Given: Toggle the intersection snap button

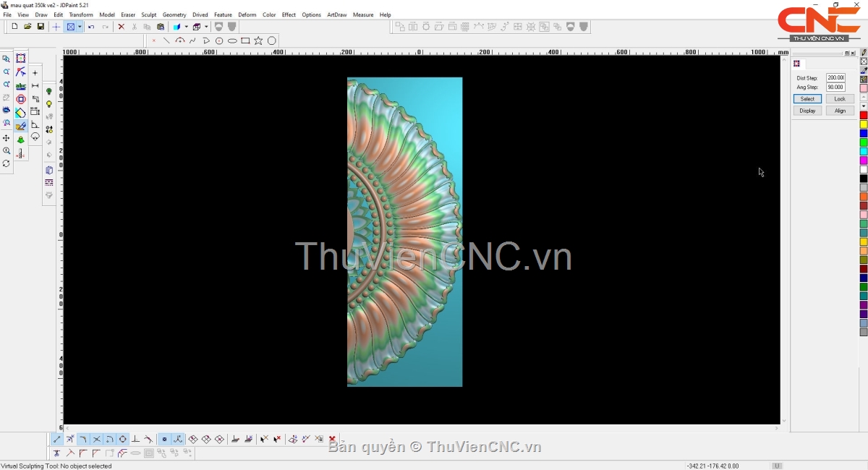Looking at the screenshot, I should click(x=96, y=439).
